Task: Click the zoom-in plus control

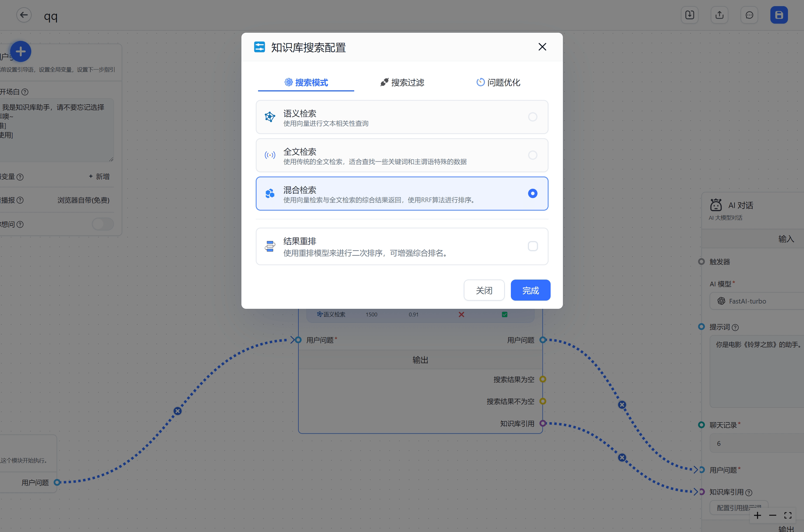Action: pos(758,516)
